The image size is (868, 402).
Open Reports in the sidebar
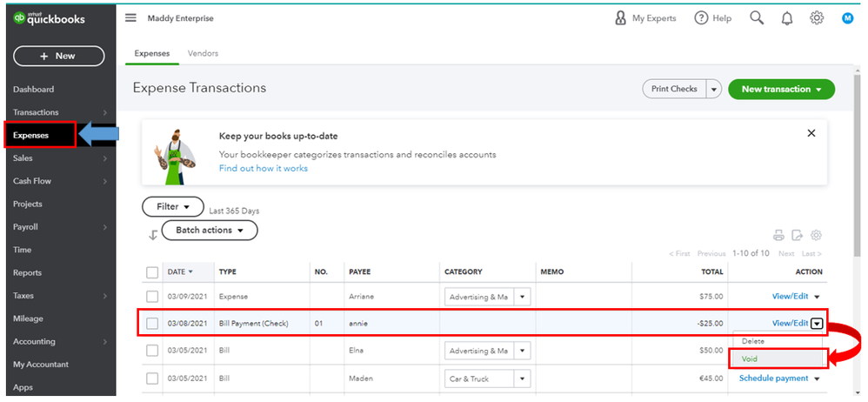click(x=28, y=272)
